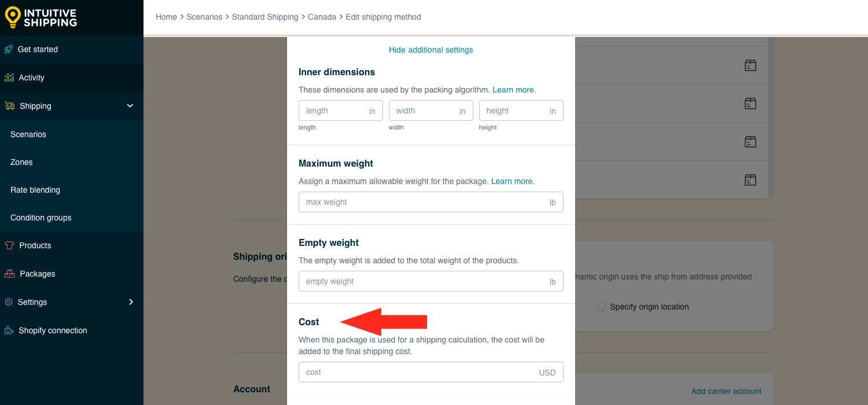868x405 pixels.
Task: Click the cost USD input field
Action: coord(431,372)
